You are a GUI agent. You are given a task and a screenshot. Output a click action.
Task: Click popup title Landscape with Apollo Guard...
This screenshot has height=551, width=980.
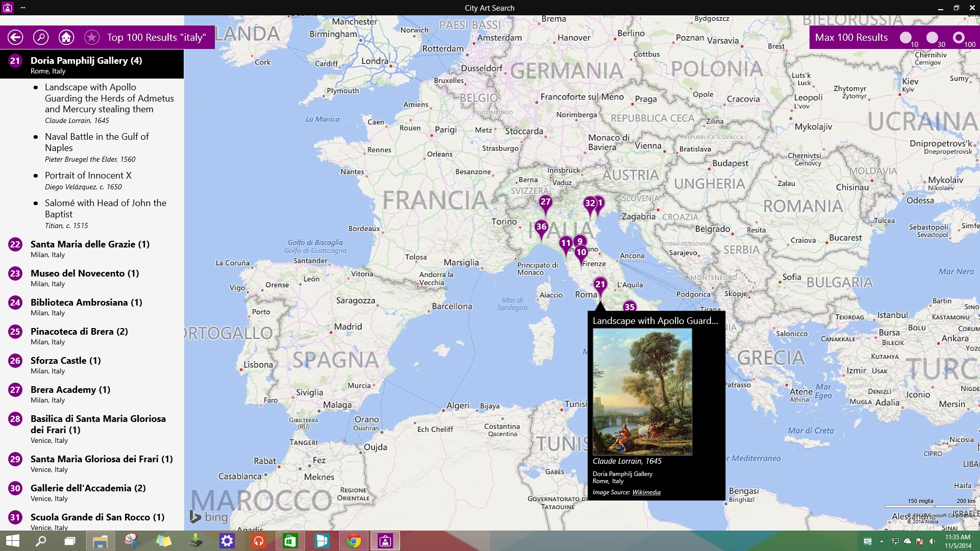[x=655, y=321]
